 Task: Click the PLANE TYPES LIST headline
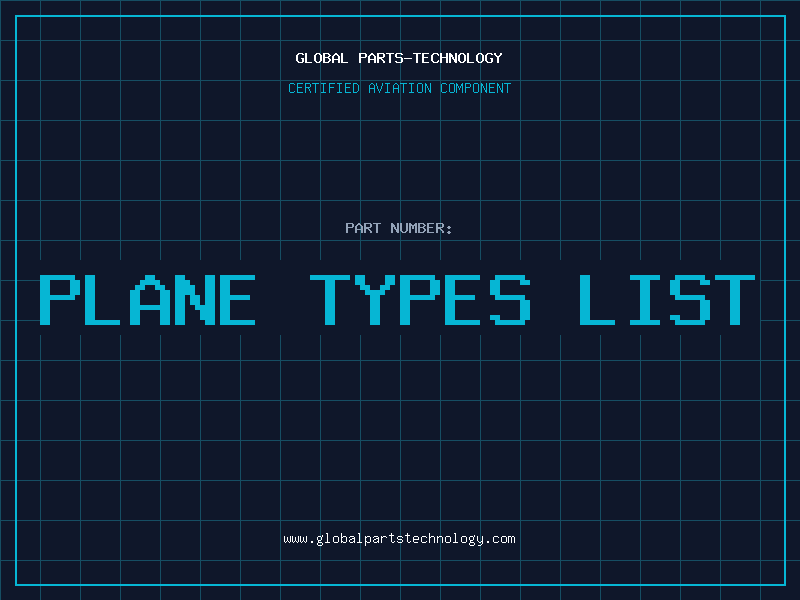[397, 300]
